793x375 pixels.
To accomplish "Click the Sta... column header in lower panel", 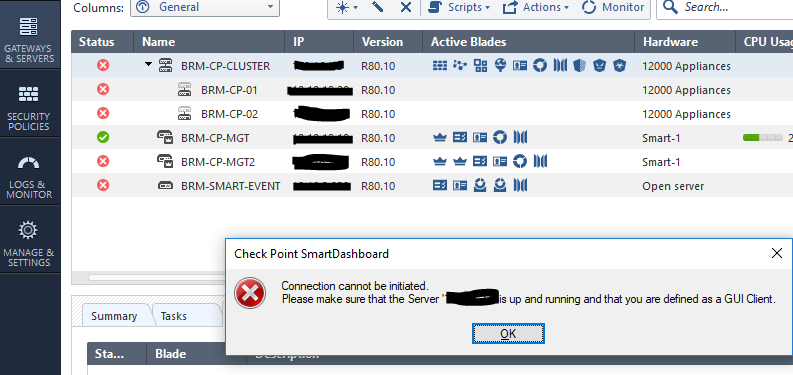I will [x=117, y=354].
